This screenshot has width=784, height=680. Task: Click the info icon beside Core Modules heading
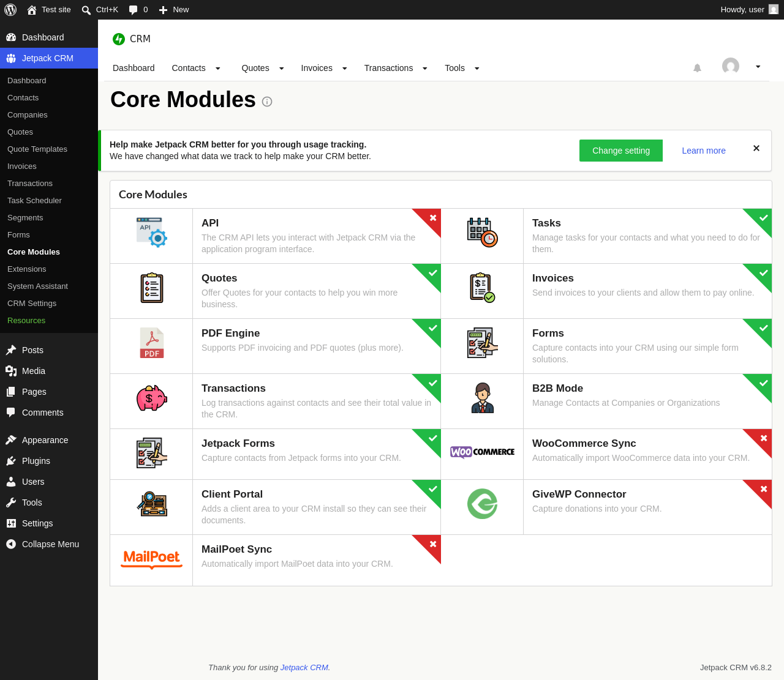(x=267, y=102)
